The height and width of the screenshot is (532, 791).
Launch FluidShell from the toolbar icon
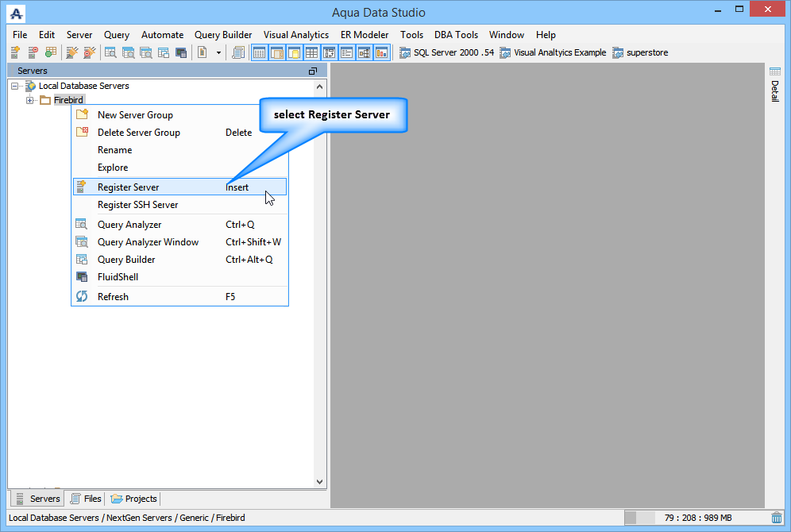point(181,52)
